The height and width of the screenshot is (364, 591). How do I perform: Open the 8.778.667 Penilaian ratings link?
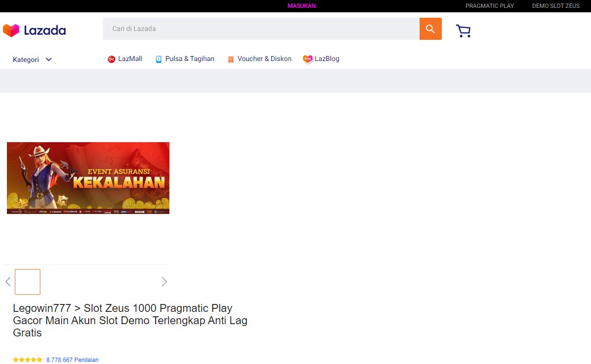tap(72, 360)
